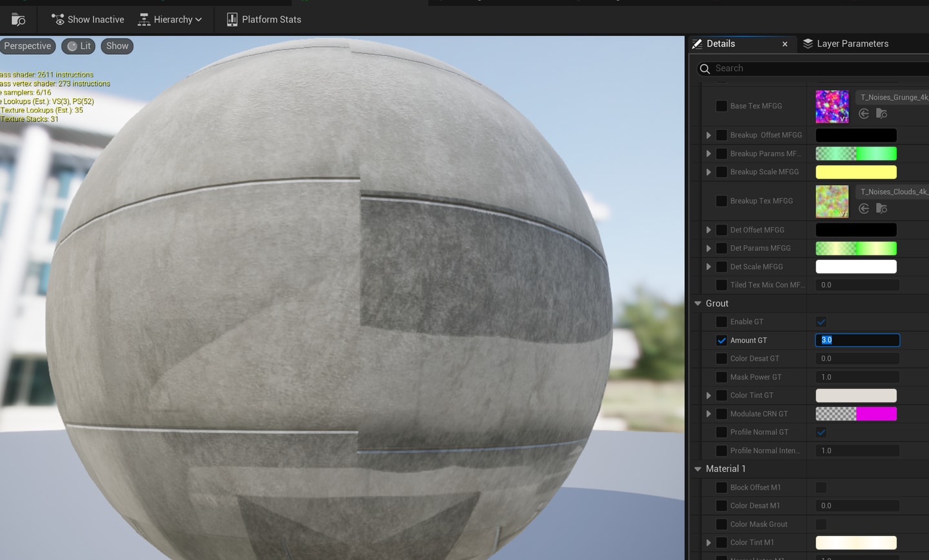
Task: Enable the Tiled Tex Mix Con MF override checkbox
Action: pos(721,285)
